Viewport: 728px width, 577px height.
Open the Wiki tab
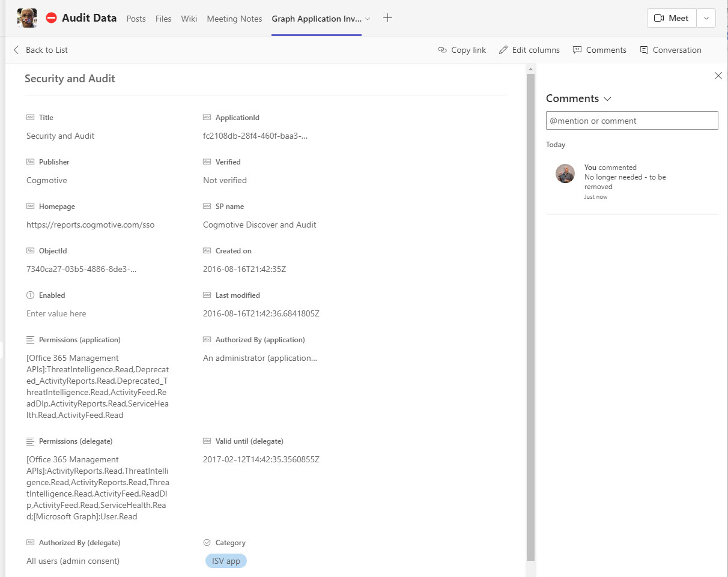(x=189, y=19)
